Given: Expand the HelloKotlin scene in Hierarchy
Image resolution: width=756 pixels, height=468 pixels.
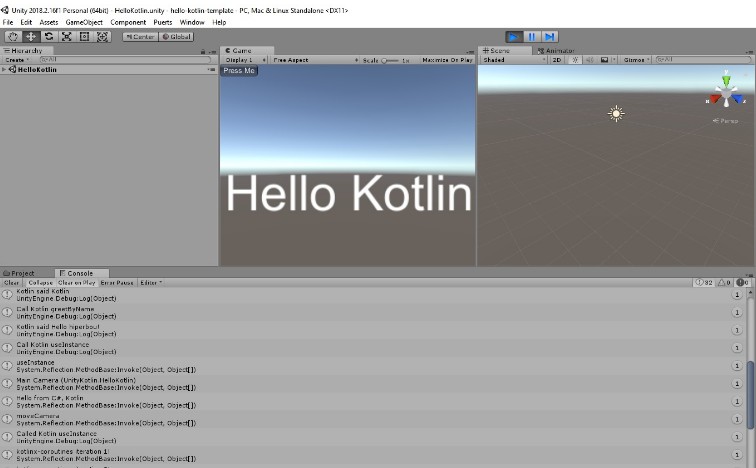Looking at the screenshot, I should click(x=4, y=69).
